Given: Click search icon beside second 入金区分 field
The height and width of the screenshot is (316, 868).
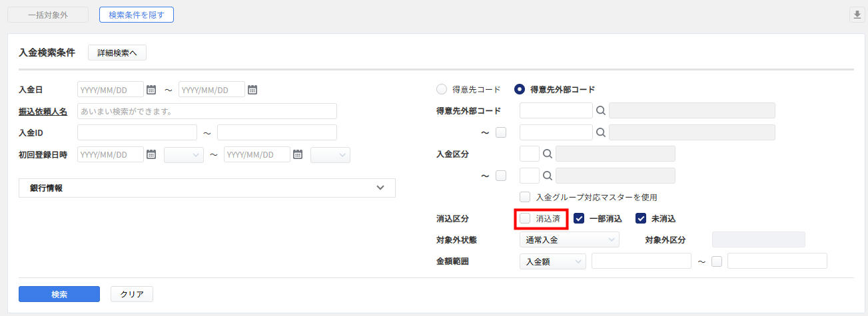Looking at the screenshot, I should (x=548, y=176).
